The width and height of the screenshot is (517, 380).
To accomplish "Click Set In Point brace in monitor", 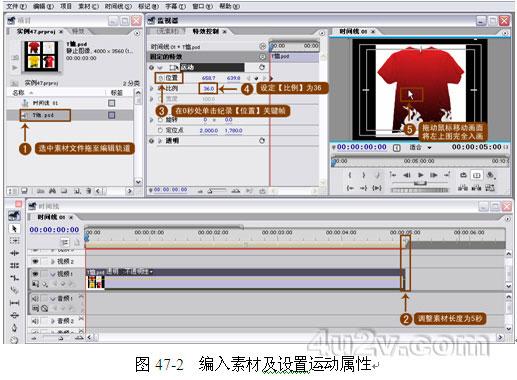I will 350,175.
